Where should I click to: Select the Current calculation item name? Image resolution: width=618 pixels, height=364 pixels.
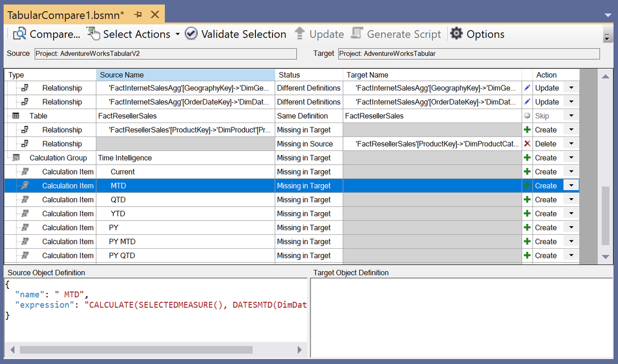tap(123, 171)
